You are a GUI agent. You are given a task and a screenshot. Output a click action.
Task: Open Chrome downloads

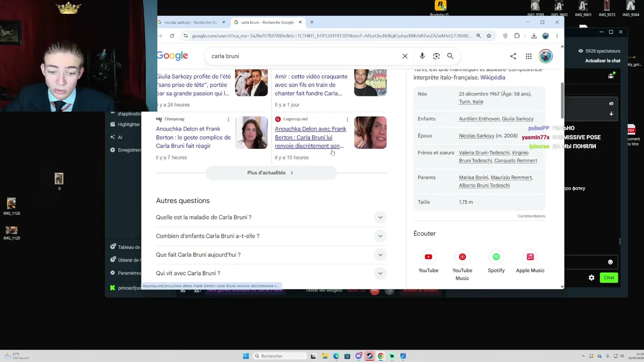[534, 36]
